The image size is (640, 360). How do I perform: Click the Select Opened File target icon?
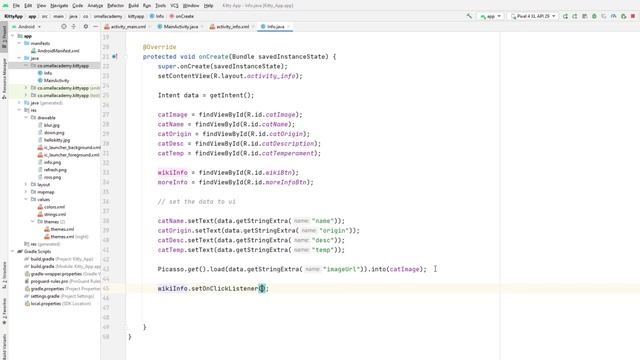coord(64,27)
